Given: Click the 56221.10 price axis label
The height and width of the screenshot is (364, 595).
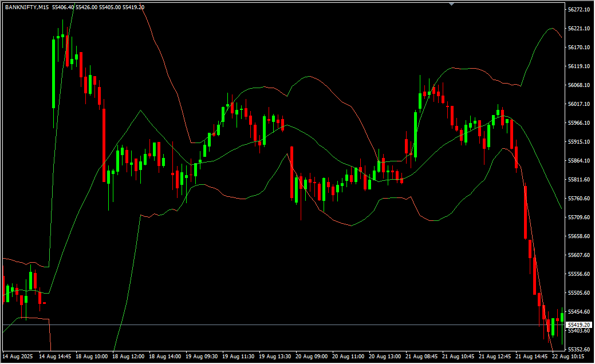Looking at the screenshot, I should tap(579, 29).
